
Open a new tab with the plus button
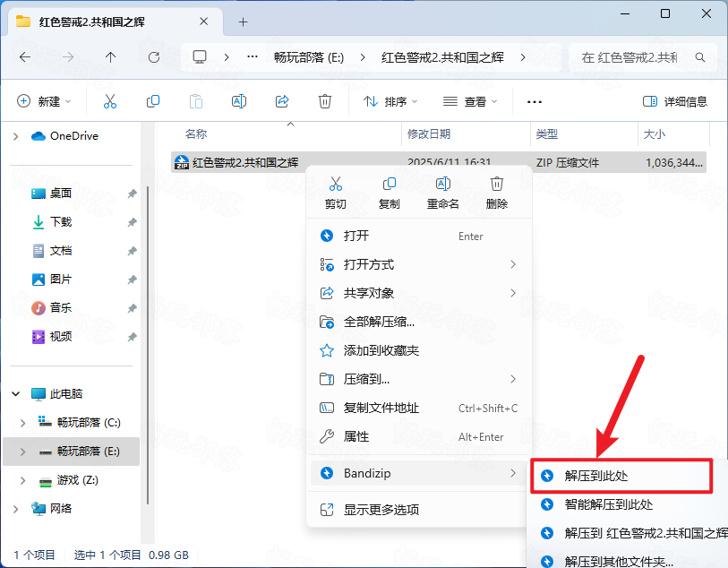(x=243, y=22)
